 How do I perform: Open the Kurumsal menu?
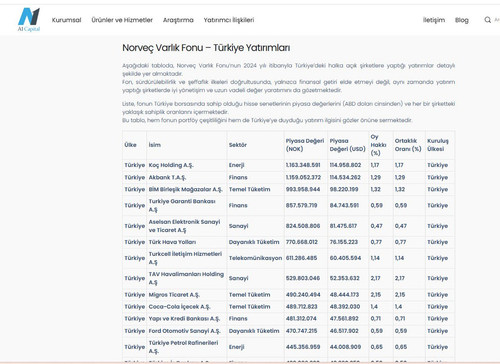click(x=66, y=20)
